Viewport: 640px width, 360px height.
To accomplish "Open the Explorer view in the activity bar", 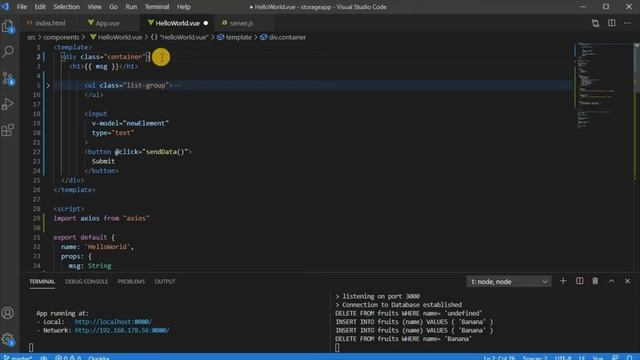I will coord(8,27).
